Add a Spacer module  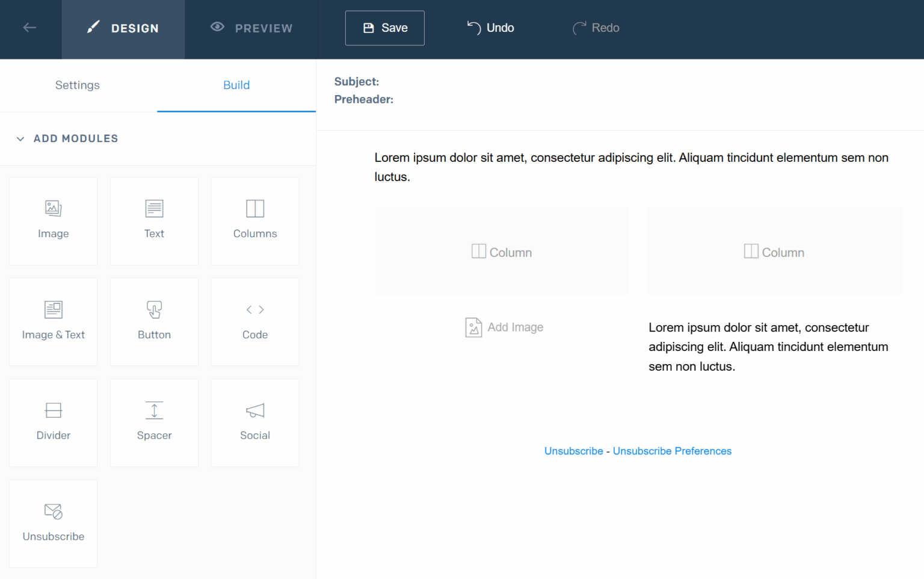point(154,423)
